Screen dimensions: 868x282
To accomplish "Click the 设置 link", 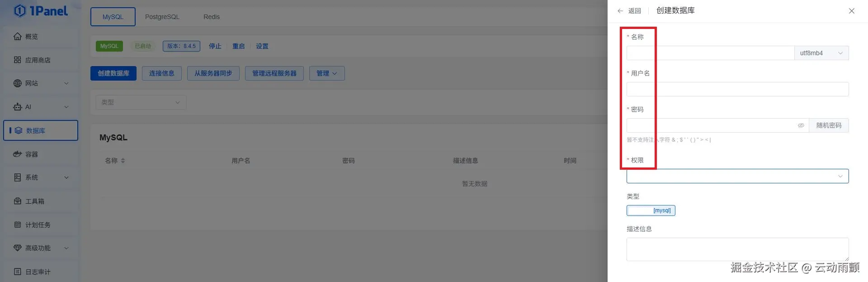I will tap(262, 46).
